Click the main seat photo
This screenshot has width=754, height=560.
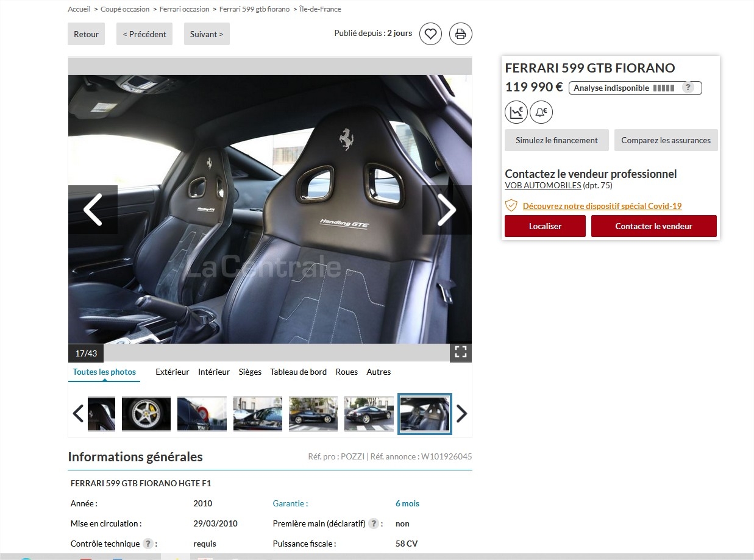(x=269, y=209)
